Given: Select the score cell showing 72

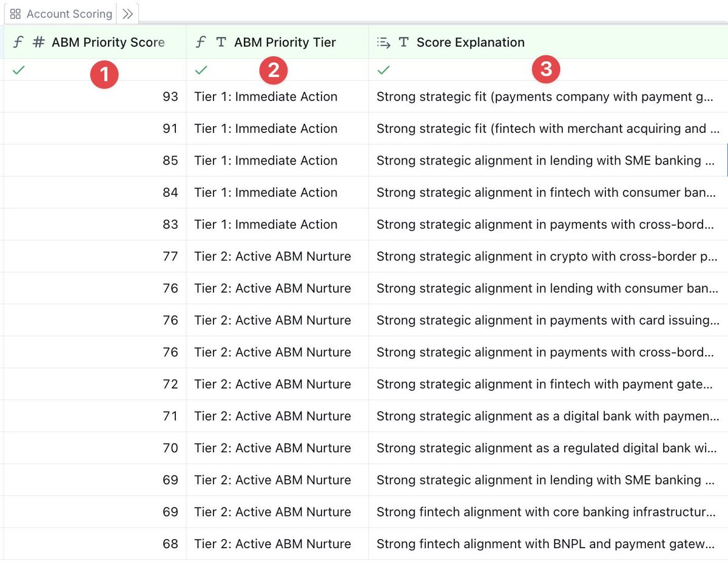Looking at the screenshot, I should point(95,384).
